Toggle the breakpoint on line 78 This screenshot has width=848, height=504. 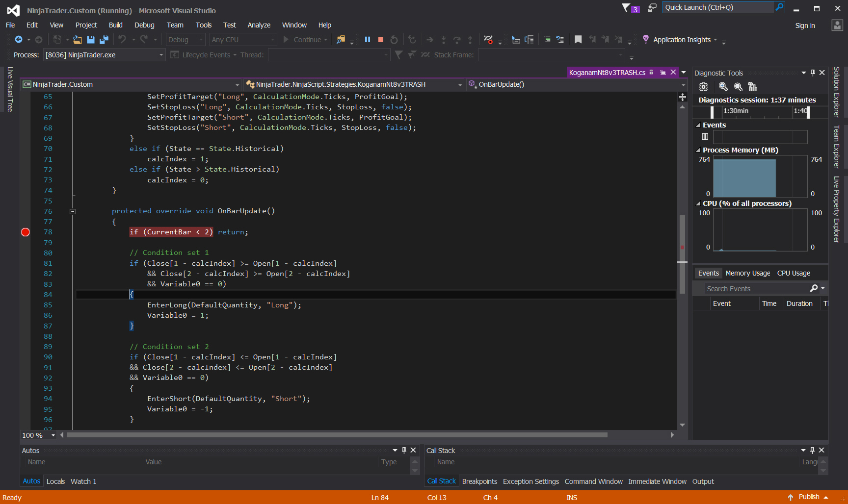point(26,232)
